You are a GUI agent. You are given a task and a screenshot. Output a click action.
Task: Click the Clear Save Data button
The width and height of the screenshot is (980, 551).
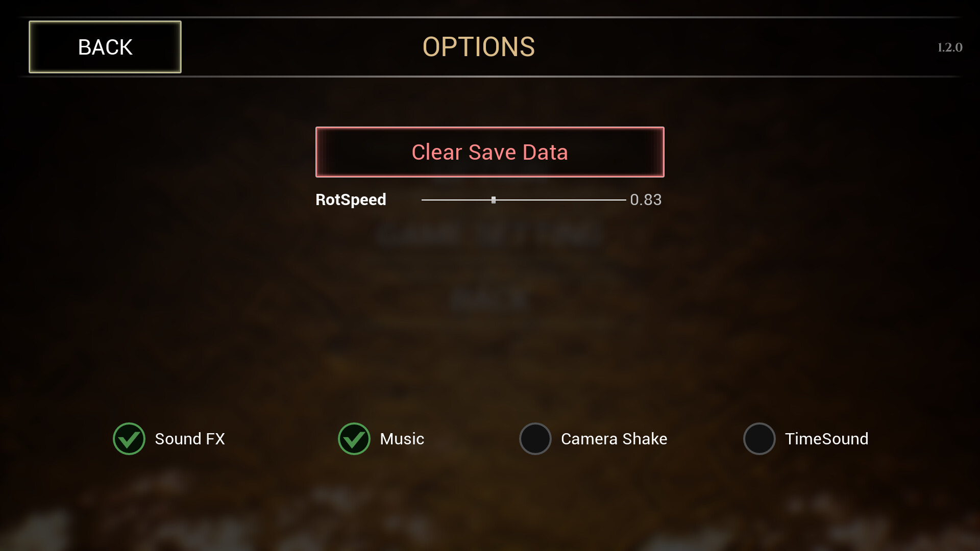click(x=490, y=152)
